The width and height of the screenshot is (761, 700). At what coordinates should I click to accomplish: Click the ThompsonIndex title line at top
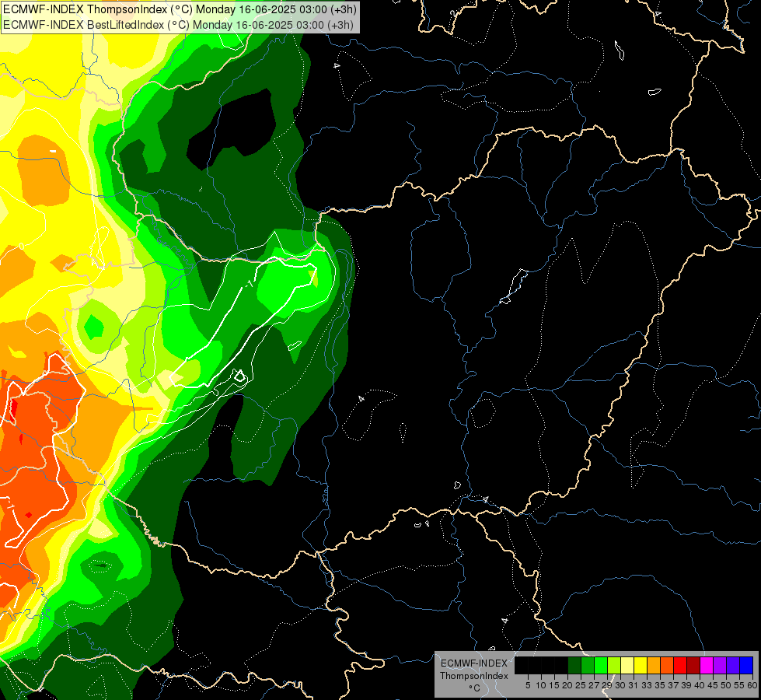click(180, 9)
